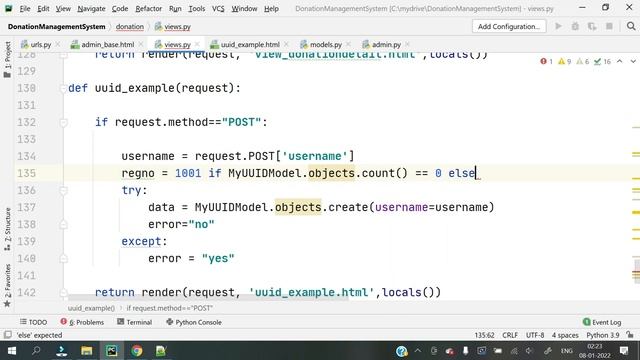This screenshot has height=360, width=640.
Task: Click line:column 135:62 indicator
Action: [484, 335]
